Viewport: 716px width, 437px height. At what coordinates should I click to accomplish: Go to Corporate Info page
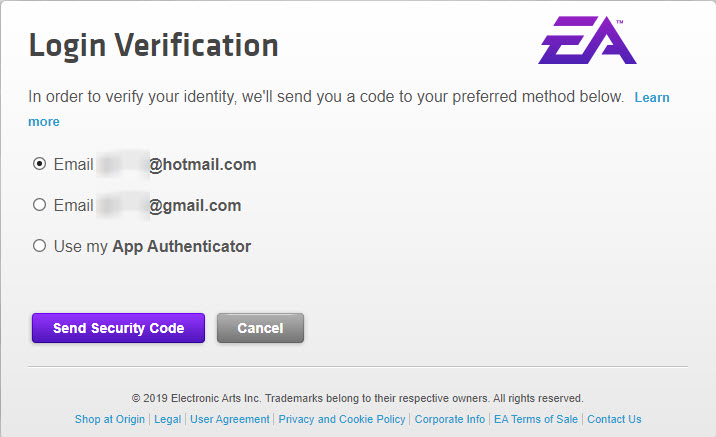(450, 419)
